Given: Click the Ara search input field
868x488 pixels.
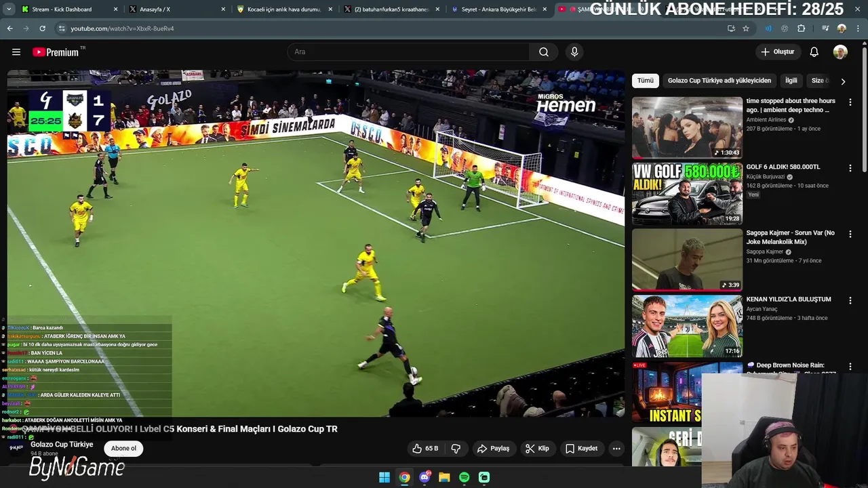Looking at the screenshot, I should point(409,52).
